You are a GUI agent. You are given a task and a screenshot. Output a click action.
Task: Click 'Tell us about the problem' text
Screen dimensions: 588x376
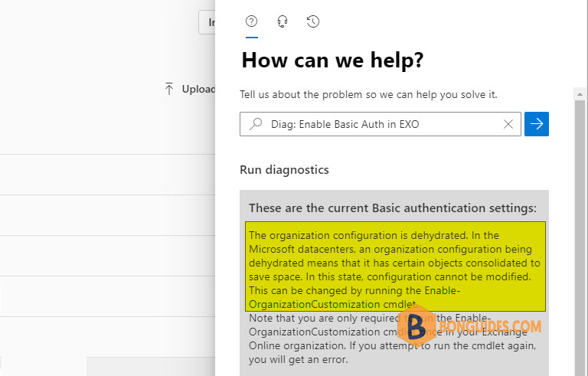click(368, 94)
